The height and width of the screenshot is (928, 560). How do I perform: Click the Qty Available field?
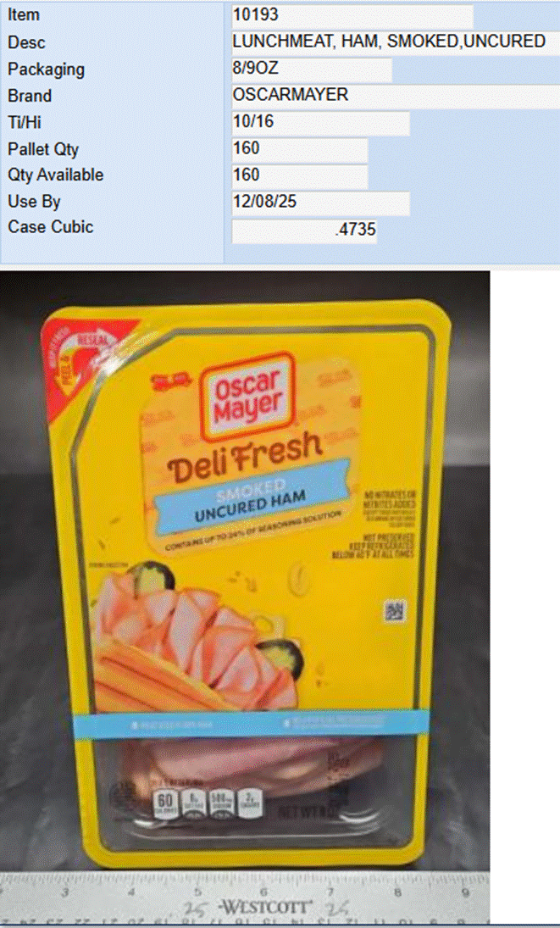click(x=300, y=175)
